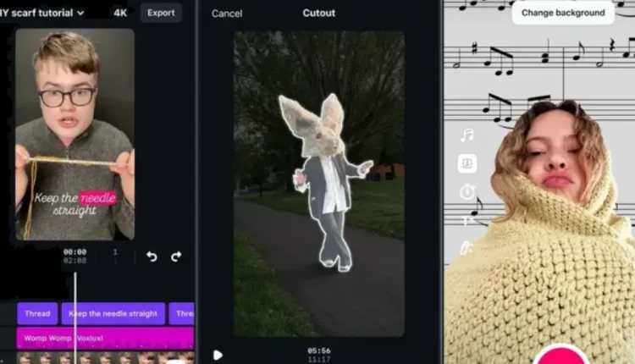Click the redo arrow icon

tap(176, 256)
